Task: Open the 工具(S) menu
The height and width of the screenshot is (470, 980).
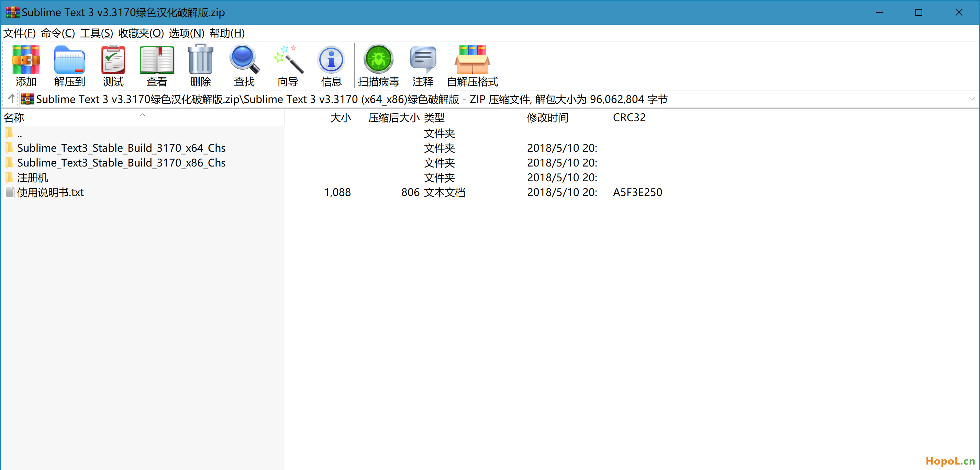Action: pyautogui.click(x=97, y=33)
